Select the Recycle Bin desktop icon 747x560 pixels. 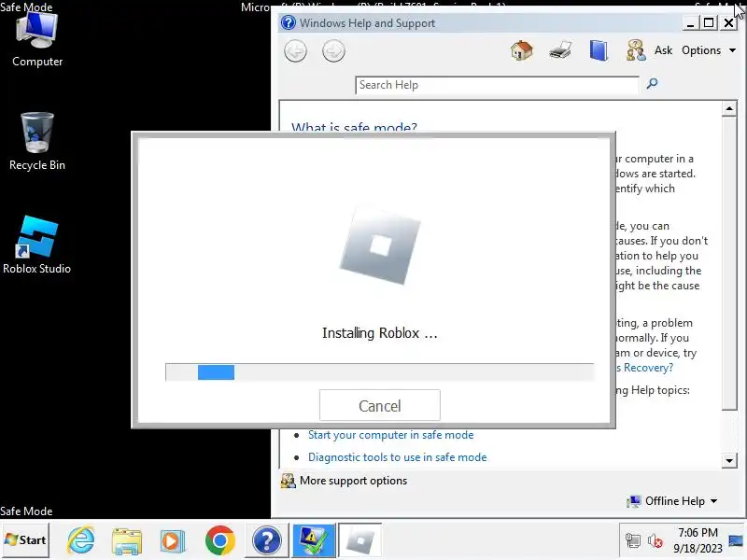tap(37, 142)
